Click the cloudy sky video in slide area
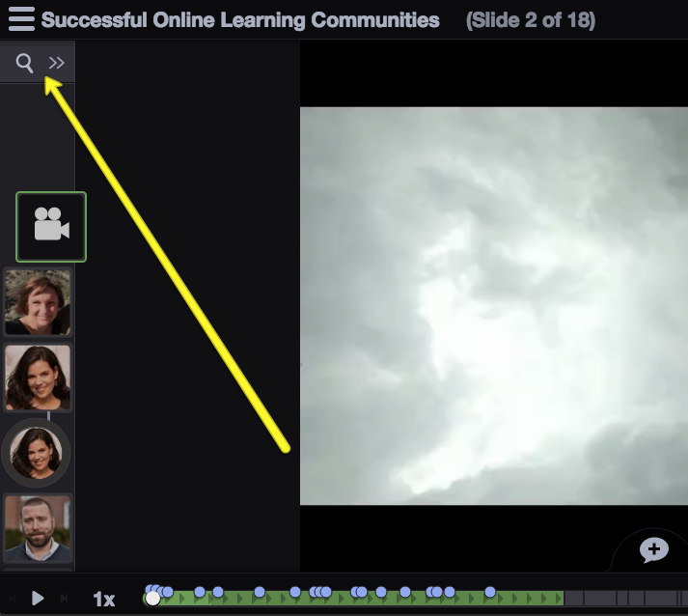Screen dimensions: 688x616 [x=494, y=306]
